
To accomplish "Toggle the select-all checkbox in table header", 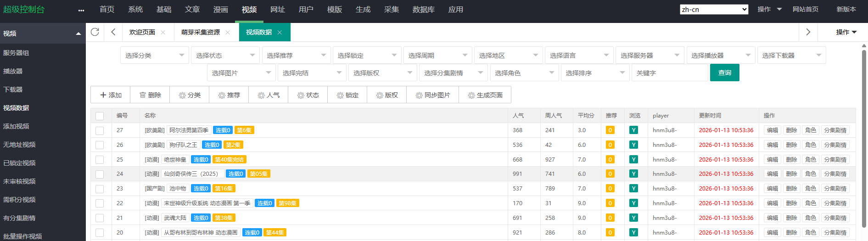I will (100, 116).
